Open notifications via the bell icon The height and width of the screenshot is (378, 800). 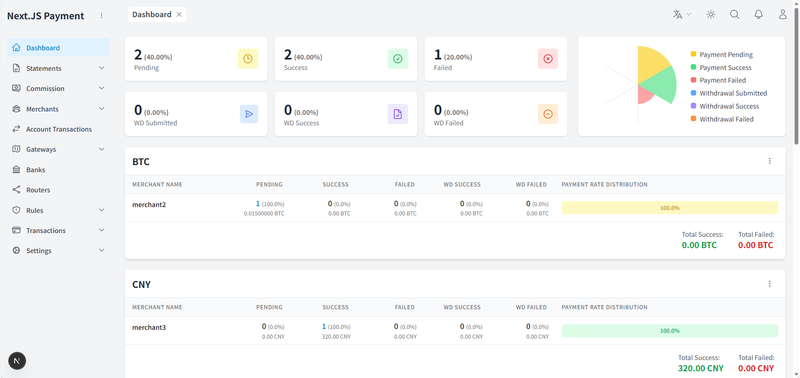(759, 14)
